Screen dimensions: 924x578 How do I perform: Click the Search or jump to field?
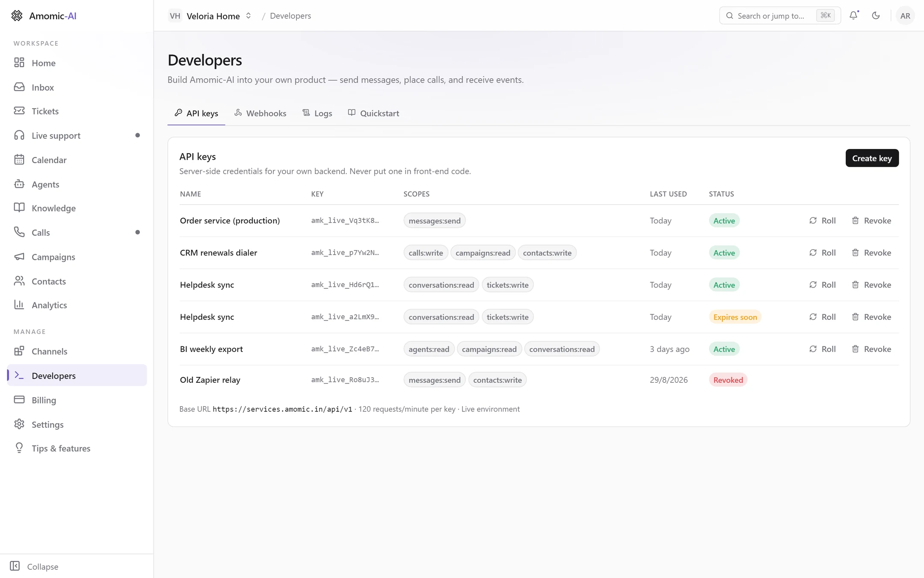tap(780, 16)
